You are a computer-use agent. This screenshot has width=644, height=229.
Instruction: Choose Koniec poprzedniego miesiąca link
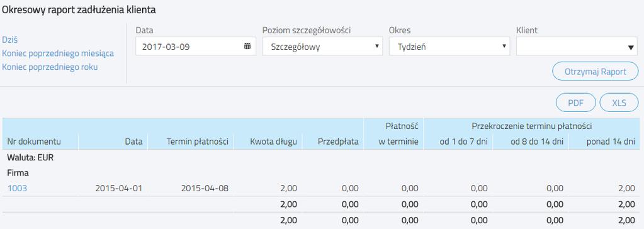click(x=58, y=53)
